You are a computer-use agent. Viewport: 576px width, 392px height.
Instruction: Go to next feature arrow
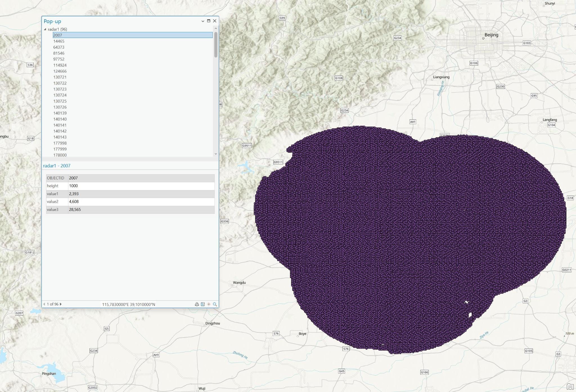coord(61,304)
